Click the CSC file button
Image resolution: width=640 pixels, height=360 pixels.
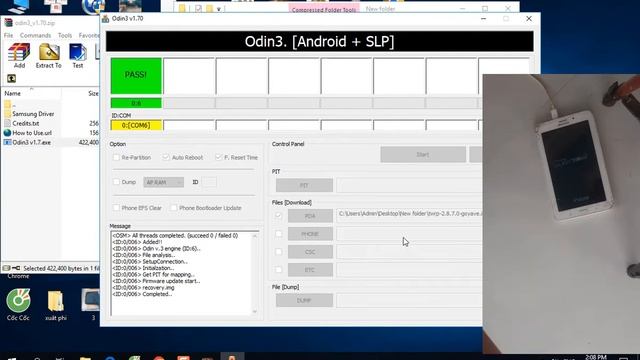pos(310,252)
